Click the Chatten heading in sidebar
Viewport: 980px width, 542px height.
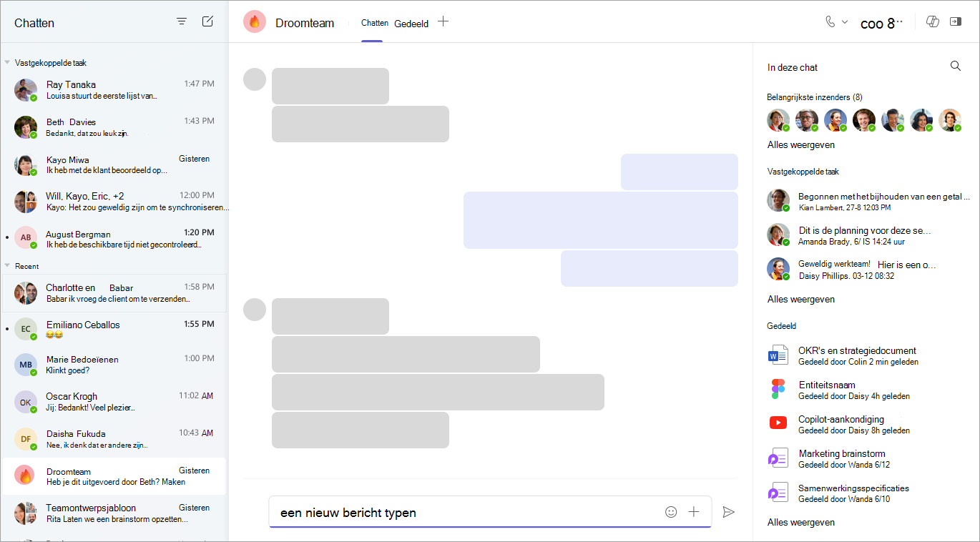[x=34, y=23]
